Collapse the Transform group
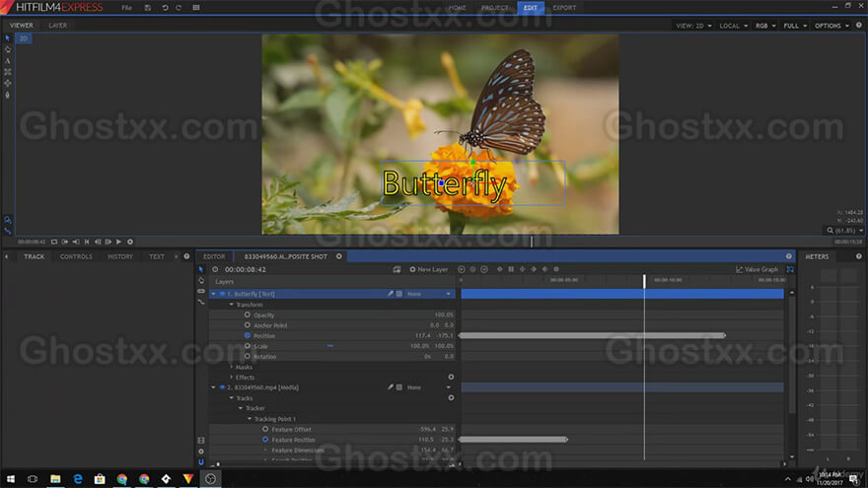The width and height of the screenshot is (868, 488). tap(232, 305)
